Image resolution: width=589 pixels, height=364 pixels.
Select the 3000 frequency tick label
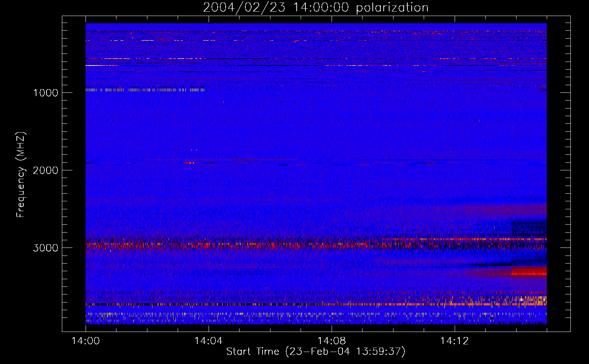46,248
